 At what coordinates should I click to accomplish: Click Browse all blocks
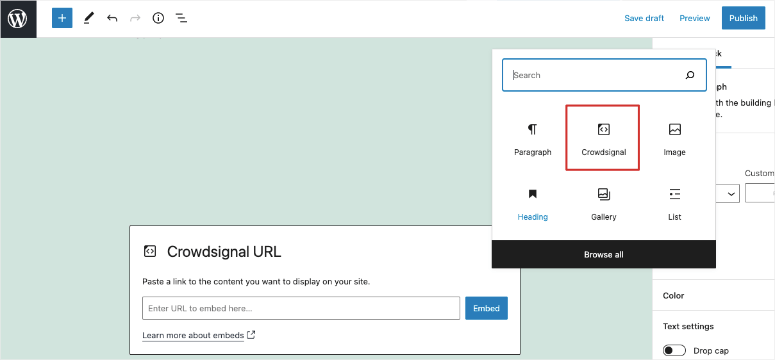point(603,255)
